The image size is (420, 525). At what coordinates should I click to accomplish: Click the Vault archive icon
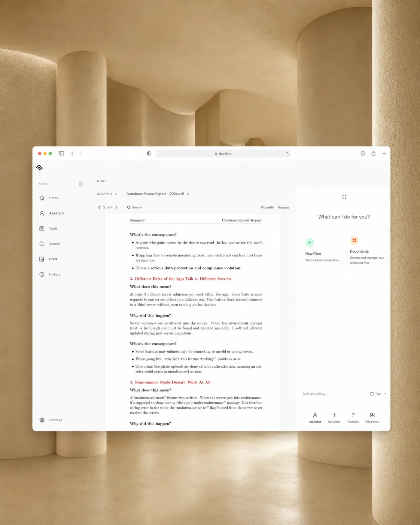pyautogui.click(x=42, y=228)
